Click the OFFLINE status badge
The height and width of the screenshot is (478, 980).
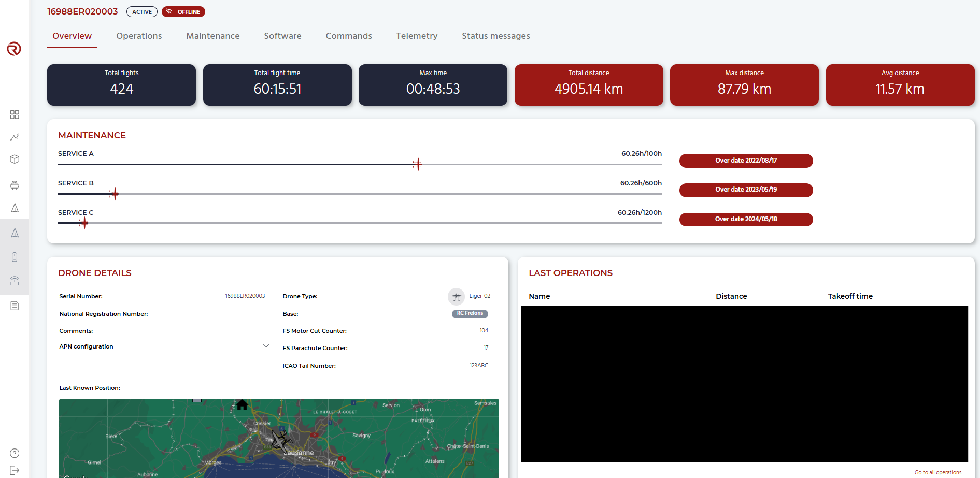[183, 12]
